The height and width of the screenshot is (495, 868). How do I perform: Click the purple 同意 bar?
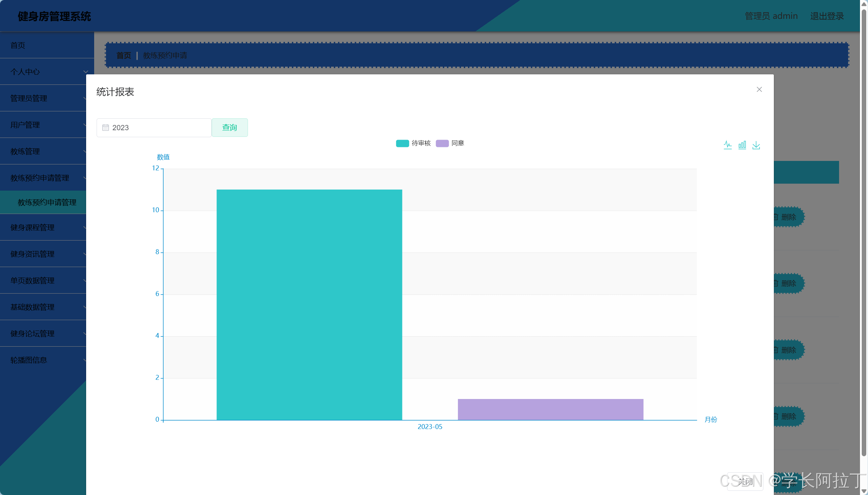coord(550,409)
